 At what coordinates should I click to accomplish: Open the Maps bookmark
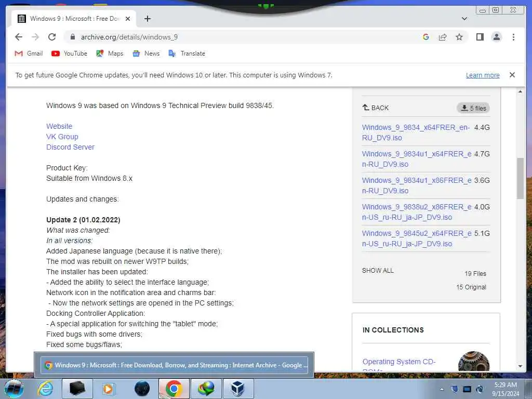coord(110,54)
